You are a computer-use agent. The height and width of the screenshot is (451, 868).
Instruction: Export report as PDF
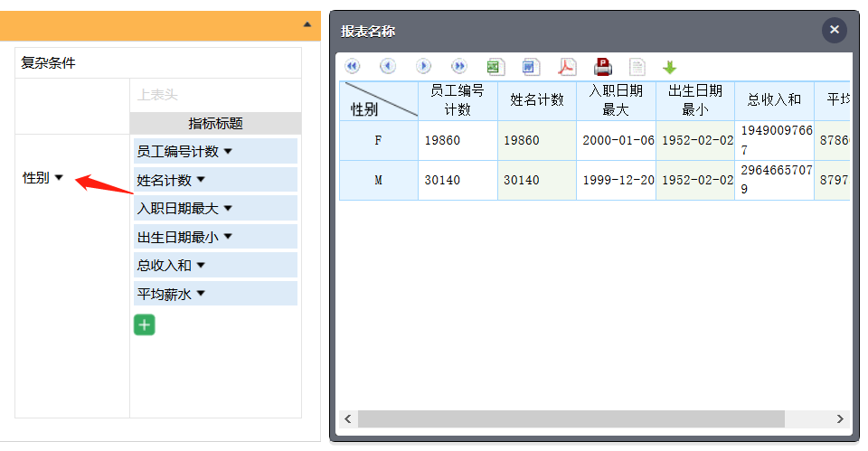567,67
